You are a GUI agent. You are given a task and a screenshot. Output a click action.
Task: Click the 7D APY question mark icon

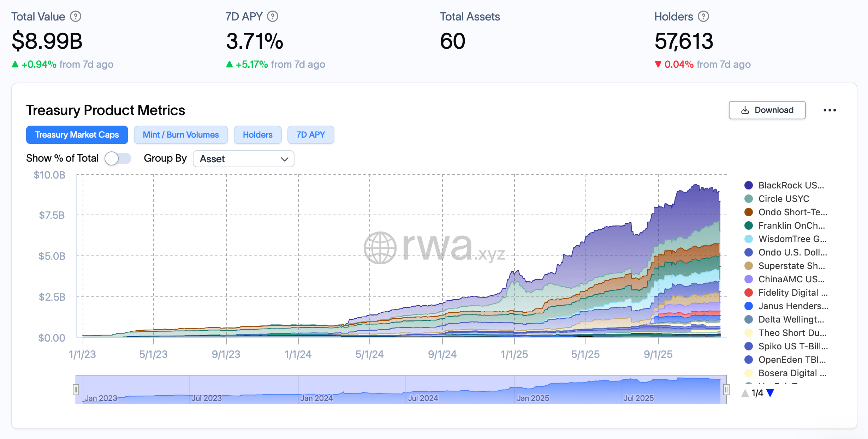point(272,16)
